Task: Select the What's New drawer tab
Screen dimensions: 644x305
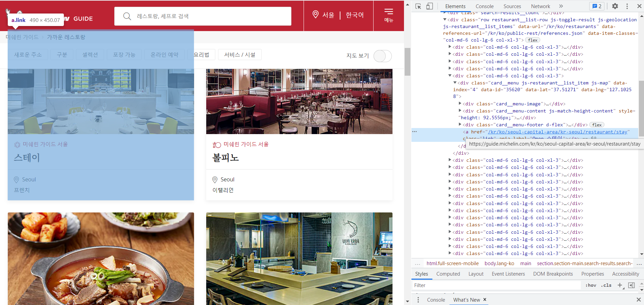Action: [467, 300]
